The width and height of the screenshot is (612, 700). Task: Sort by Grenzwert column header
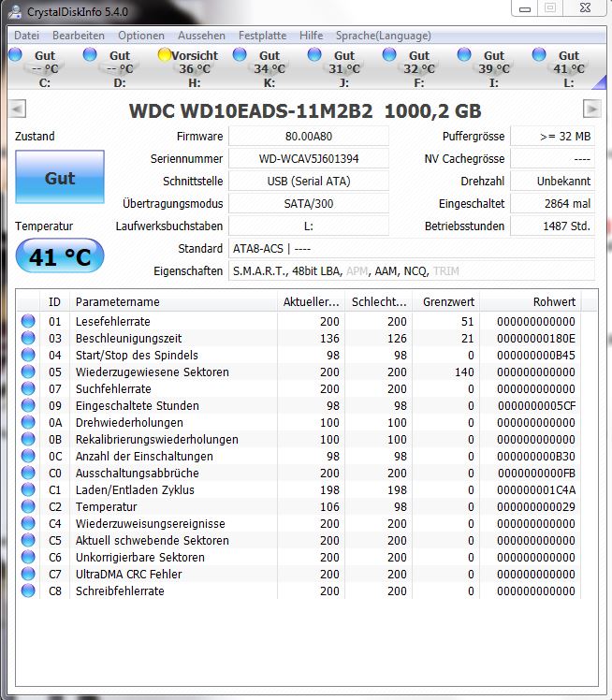[x=446, y=301]
